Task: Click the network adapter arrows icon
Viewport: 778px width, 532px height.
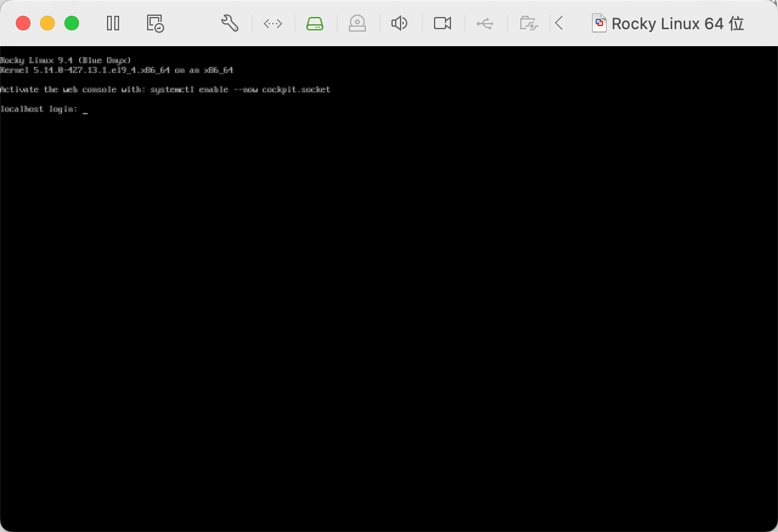Action: pos(273,24)
